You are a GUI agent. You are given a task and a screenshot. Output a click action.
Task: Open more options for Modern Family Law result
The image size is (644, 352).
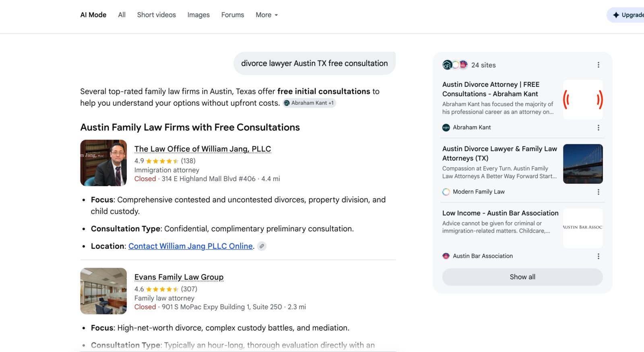[x=599, y=192]
